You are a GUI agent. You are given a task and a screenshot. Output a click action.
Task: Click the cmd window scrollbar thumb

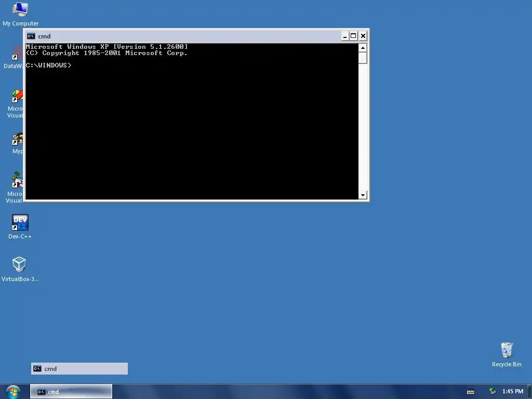click(363, 58)
